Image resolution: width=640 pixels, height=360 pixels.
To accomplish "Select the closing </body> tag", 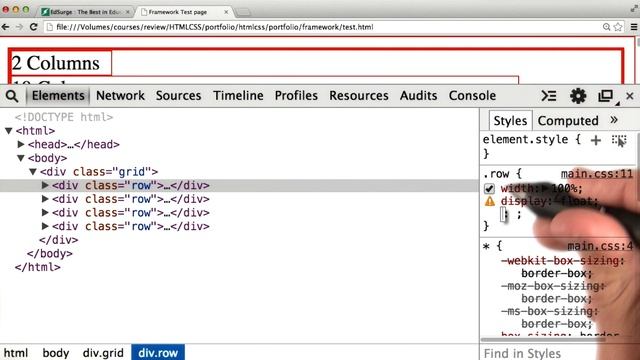I will [x=50, y=253].
